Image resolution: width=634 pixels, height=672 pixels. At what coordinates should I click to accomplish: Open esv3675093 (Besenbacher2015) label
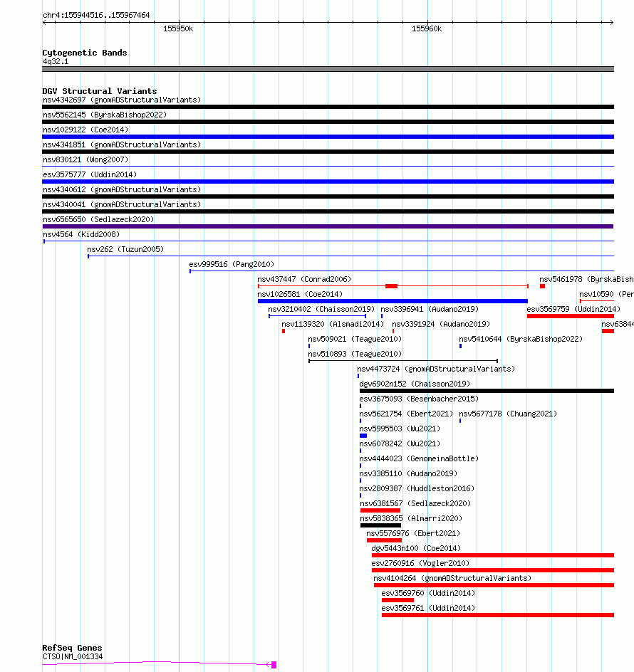[419, 399]
